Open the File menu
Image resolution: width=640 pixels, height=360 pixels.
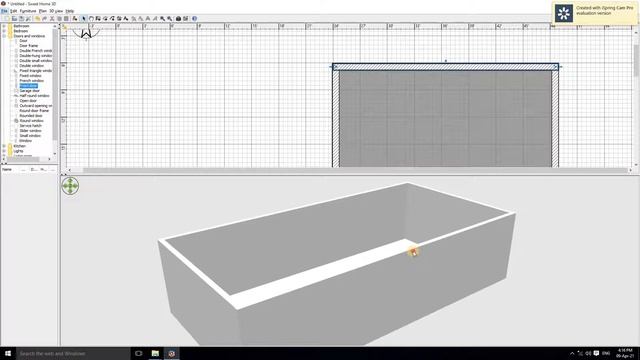4,11
